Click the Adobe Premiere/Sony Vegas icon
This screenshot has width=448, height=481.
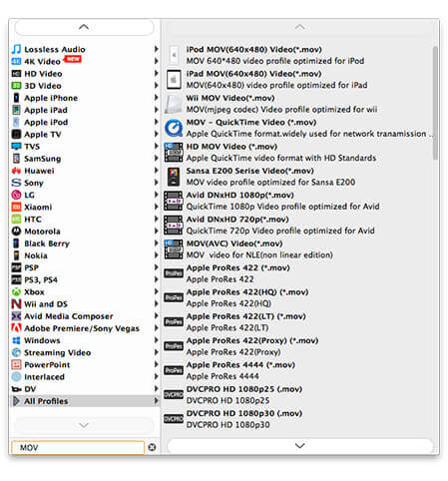pos(16,328)
